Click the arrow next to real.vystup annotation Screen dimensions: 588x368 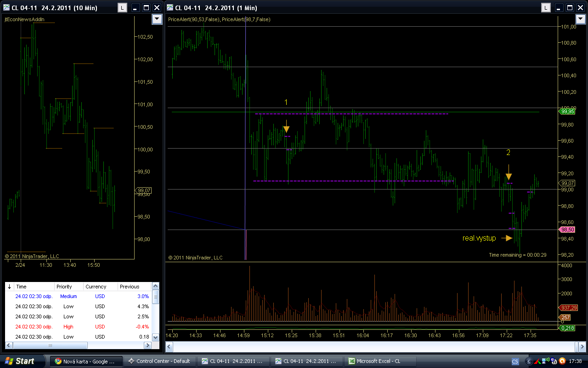tap(507, 238)
